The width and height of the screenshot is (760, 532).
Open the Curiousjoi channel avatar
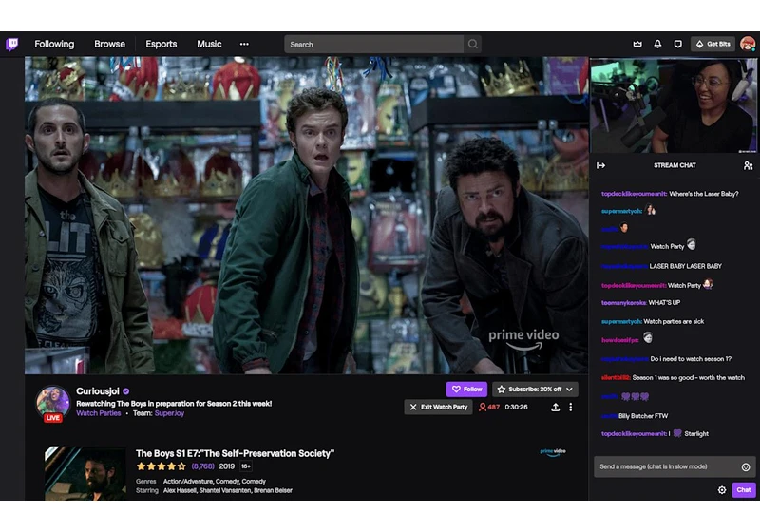pos(53,402)
